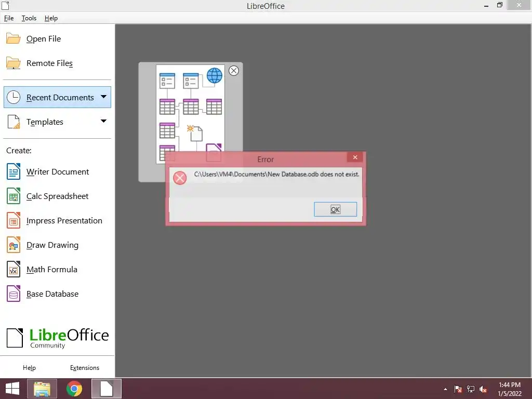This screenshot has height=399, width=532.
Task: Click muted volume tray icon
Action: tap(483, 389)
